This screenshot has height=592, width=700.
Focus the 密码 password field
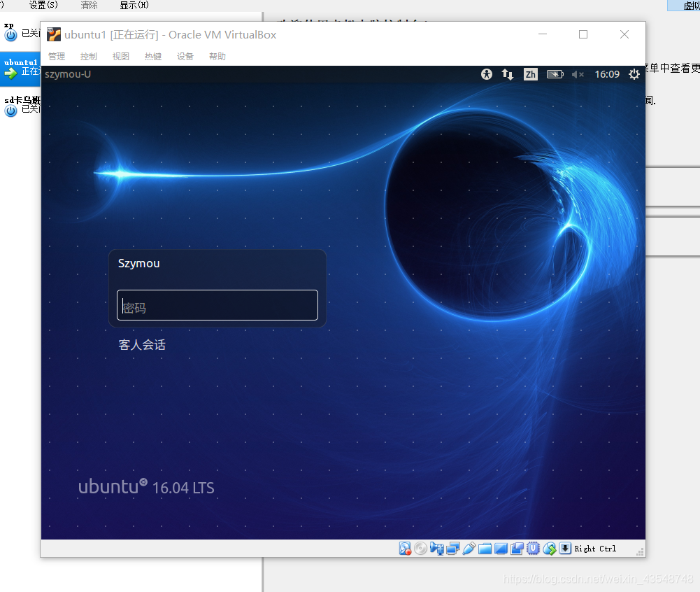pyautogui.click(x=217, y=305)
